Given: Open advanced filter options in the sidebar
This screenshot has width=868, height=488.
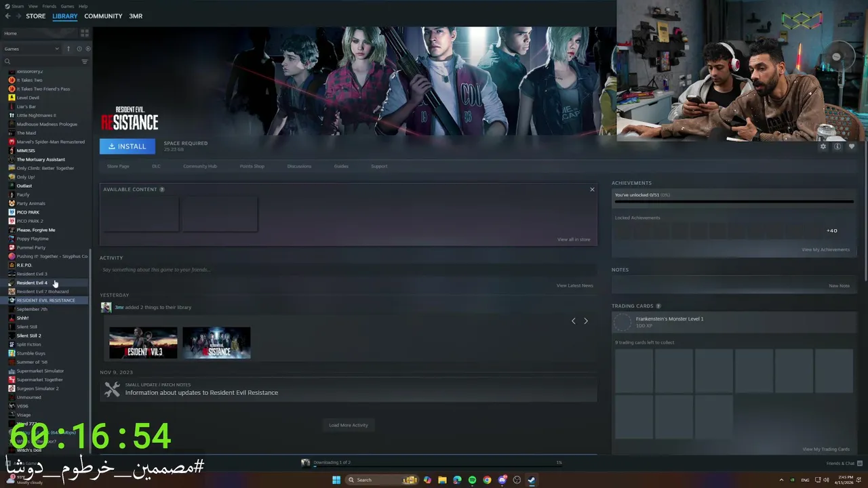Looking at the screenshot, I should click(85, 62).
